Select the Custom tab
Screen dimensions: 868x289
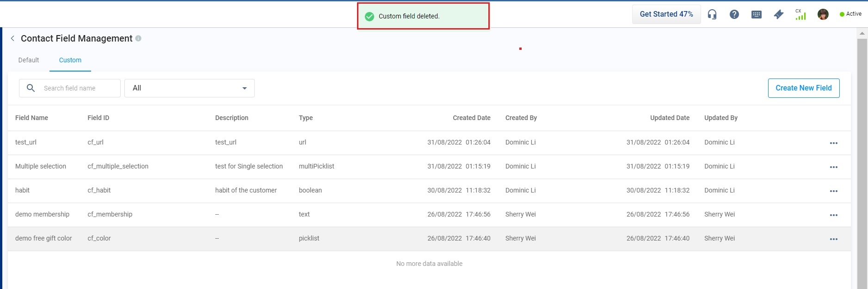(x=70, y=60)
